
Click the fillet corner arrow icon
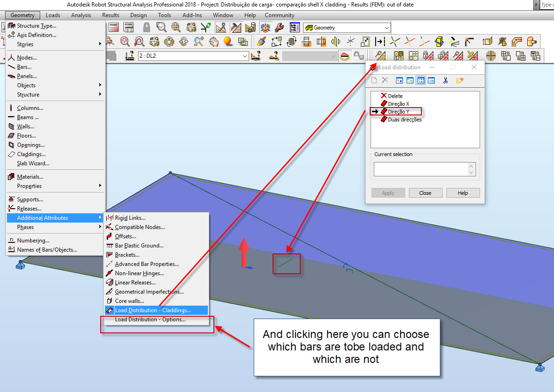point(469,42)
